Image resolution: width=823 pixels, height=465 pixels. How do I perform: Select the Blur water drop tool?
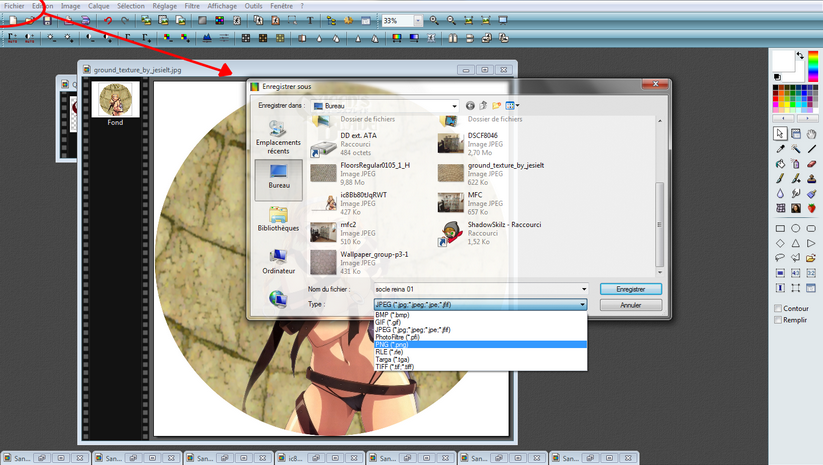(x=780, y=194)
